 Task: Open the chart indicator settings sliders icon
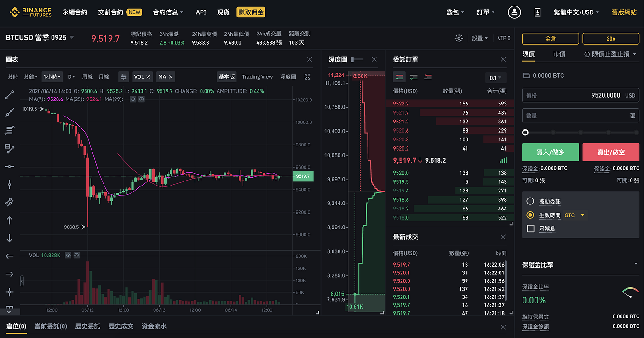pyautogui.click(x=123, y=77)
